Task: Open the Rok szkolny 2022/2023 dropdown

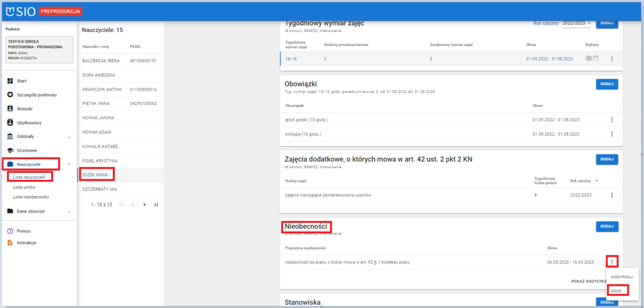Action: click(x=577, y=24)
